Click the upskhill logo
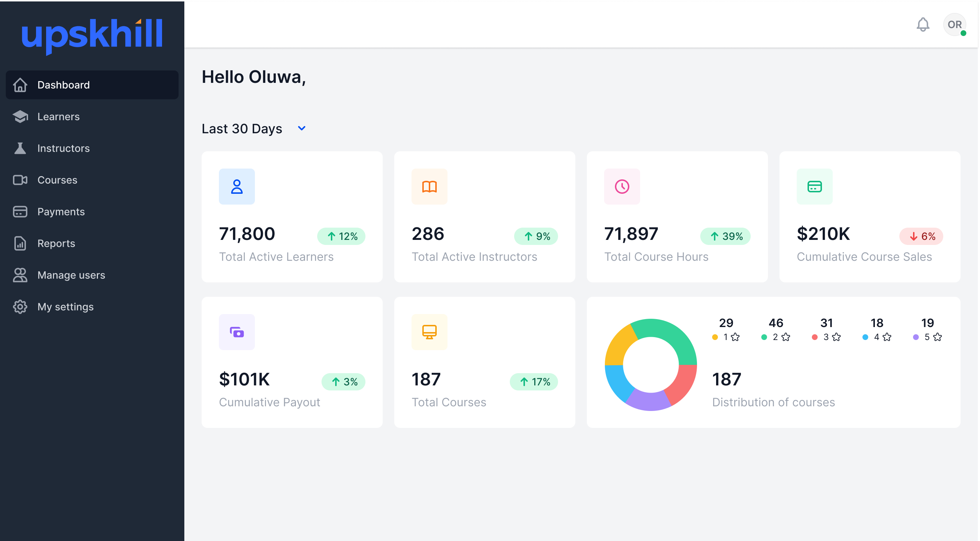This screenshot has width=980, height=541. tap(92, 35)
